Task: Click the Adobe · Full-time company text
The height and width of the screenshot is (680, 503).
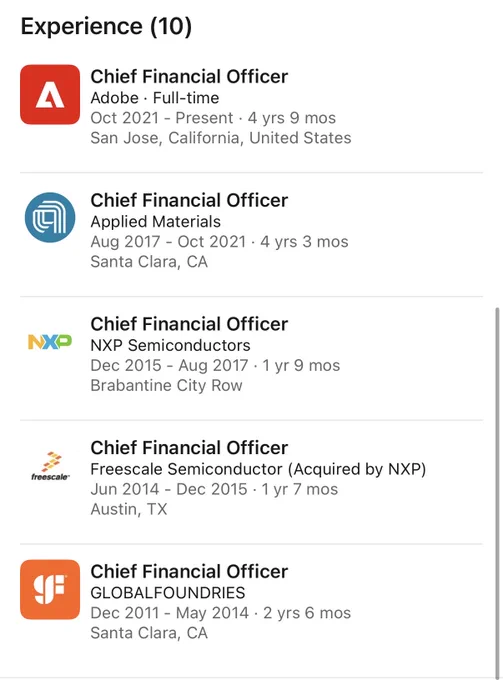Action: tap(155, 98)
